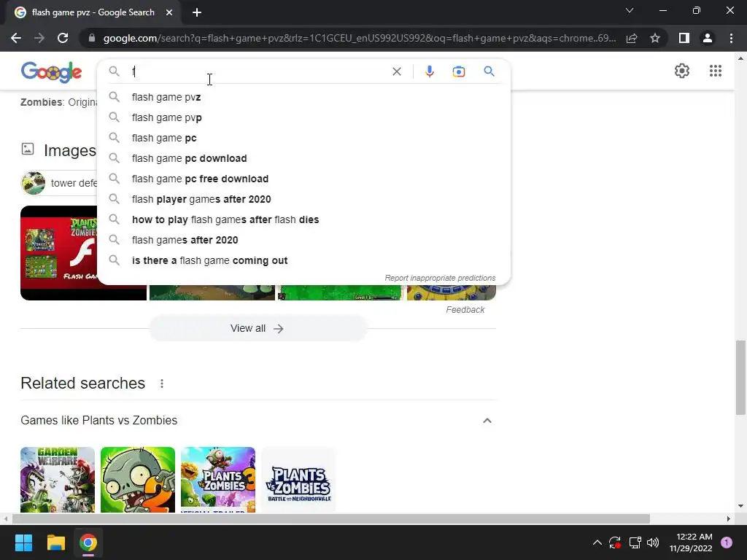Screen dimensions: 747x560
Task: Open the Plants vs Zombies 3 thumbnail
Action: tap(217, 480)
